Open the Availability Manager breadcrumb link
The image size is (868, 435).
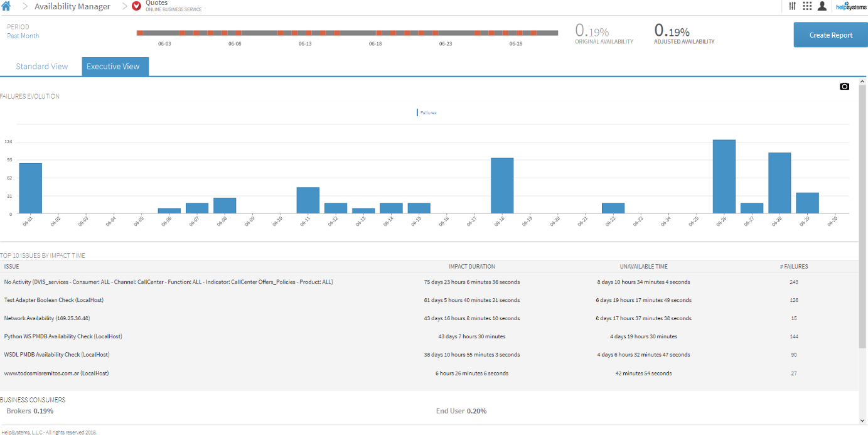pos(72,6)
